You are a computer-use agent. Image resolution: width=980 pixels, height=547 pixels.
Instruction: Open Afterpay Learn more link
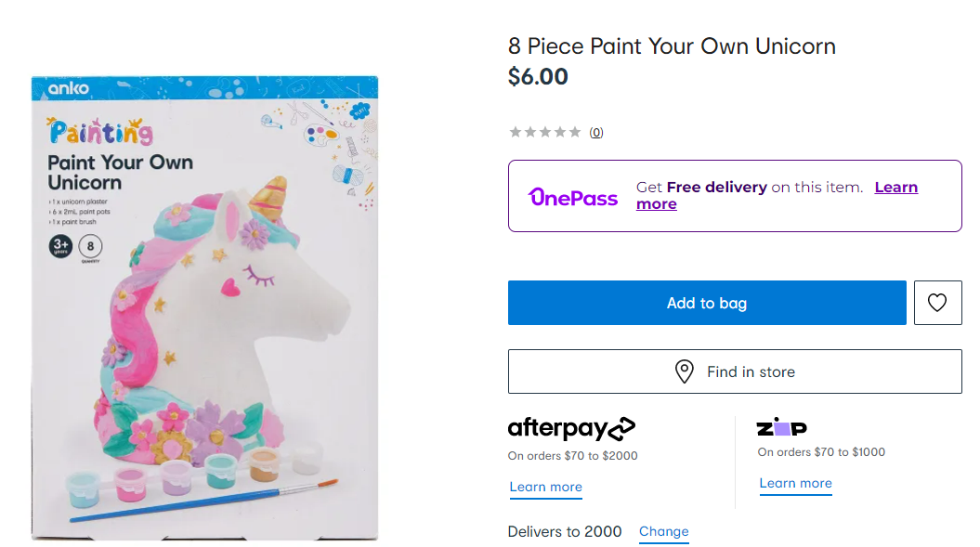[545, 487]
